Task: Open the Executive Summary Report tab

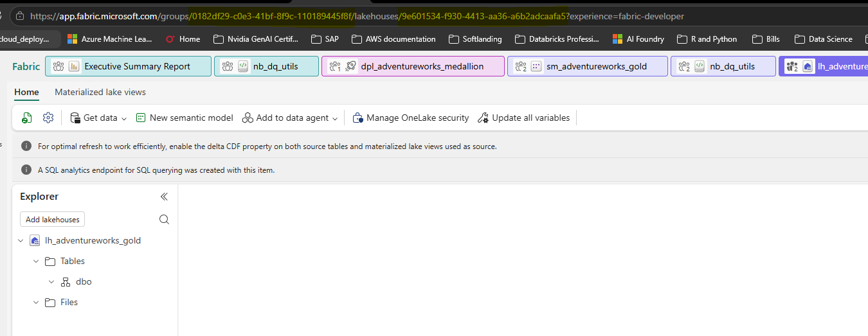Action: pos(128,66)
